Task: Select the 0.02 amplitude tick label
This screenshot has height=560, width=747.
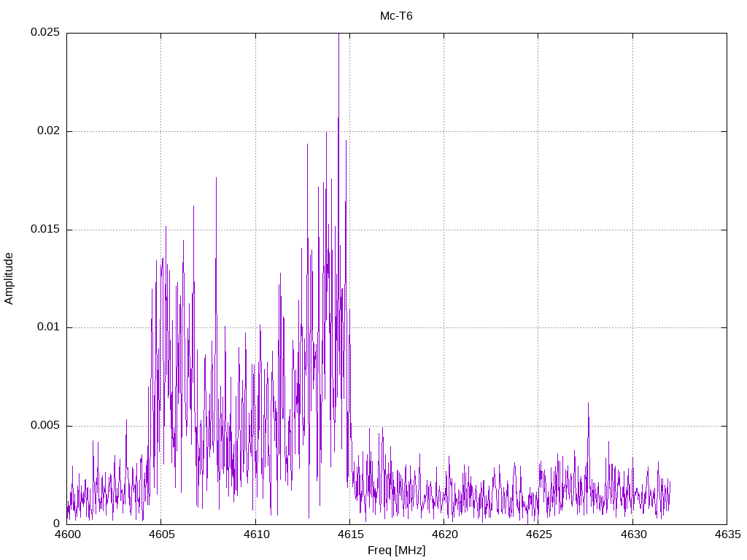Action: (48, 131)
